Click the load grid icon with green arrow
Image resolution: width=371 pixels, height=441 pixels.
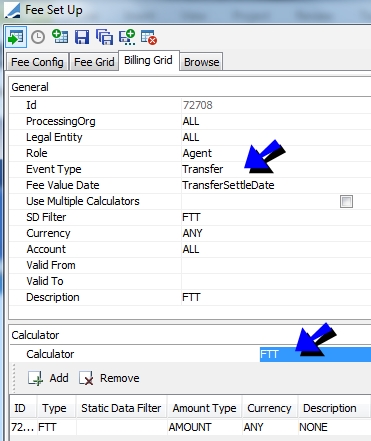[x=16, y=37]
